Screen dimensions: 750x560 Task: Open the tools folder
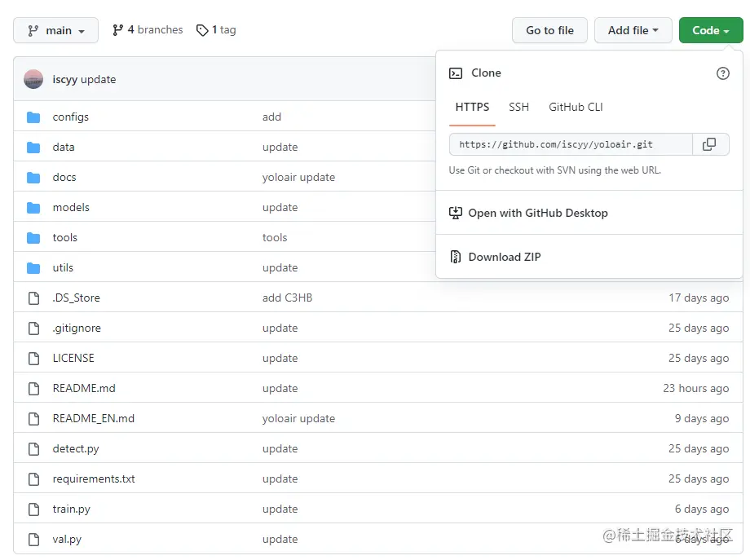[64, 238]
